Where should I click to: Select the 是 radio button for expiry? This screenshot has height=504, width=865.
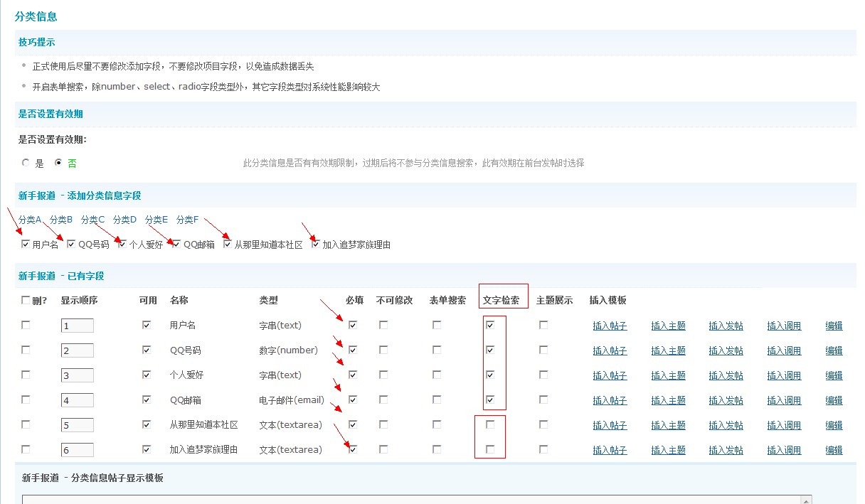click(26, 163)
